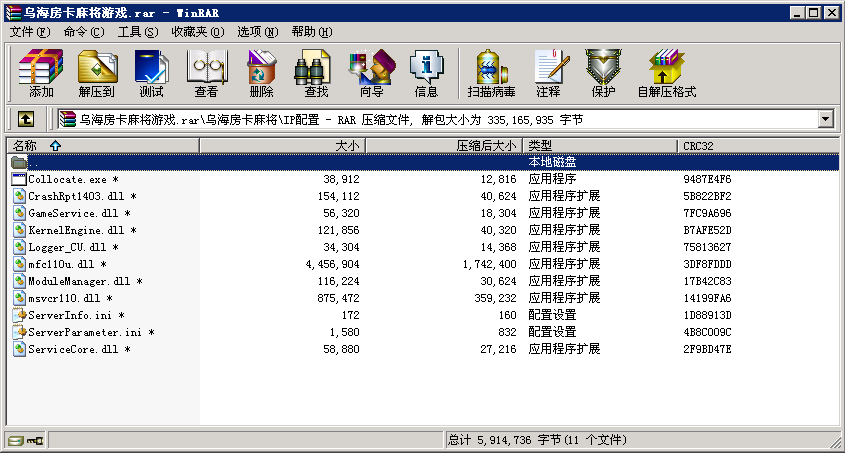
Task: Open the Wizard (向导) tool
Action: pyautogui.click(x=371, y=73)
